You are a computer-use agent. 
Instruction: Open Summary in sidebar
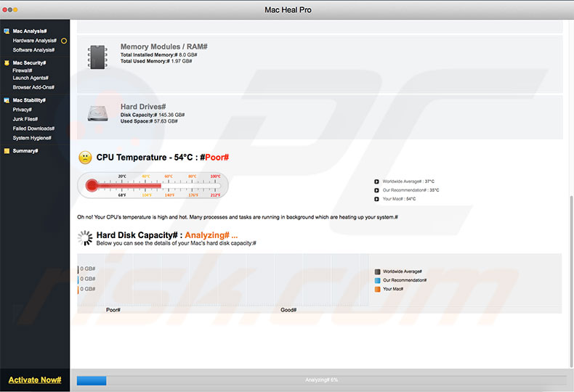click(x=25, y=151)
